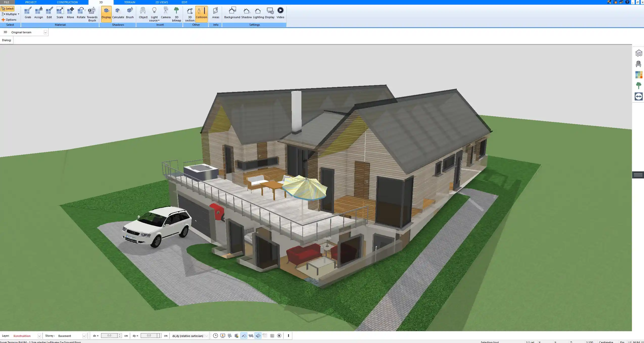This screenshot has width=644, height=343.
Task: Toggle the north arrow N button
Action: (279, 336)
